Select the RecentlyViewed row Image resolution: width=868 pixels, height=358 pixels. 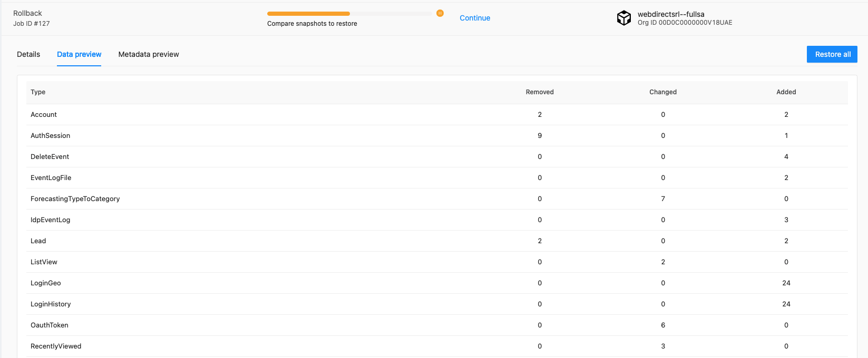(x=56, y=346)
